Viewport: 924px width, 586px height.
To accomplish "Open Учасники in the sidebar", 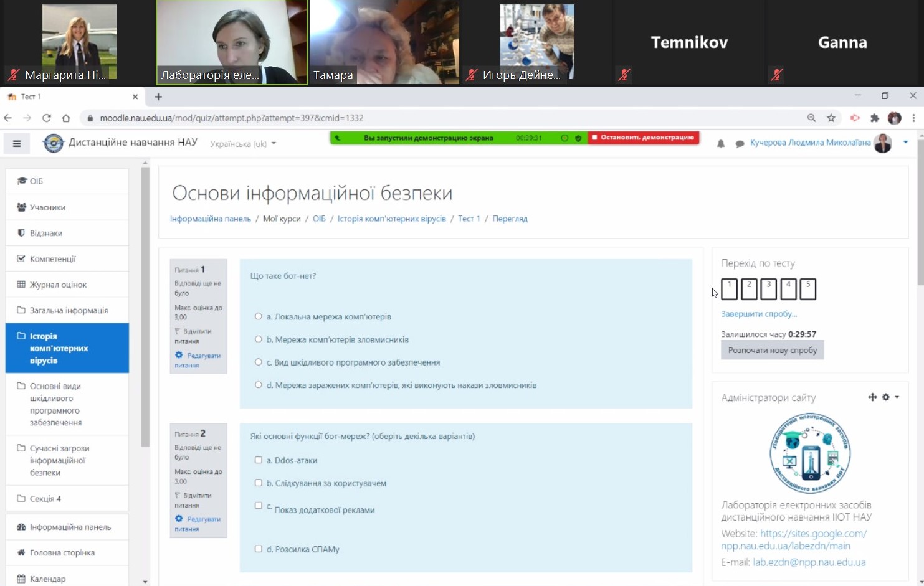I will (x=47, y=207).
